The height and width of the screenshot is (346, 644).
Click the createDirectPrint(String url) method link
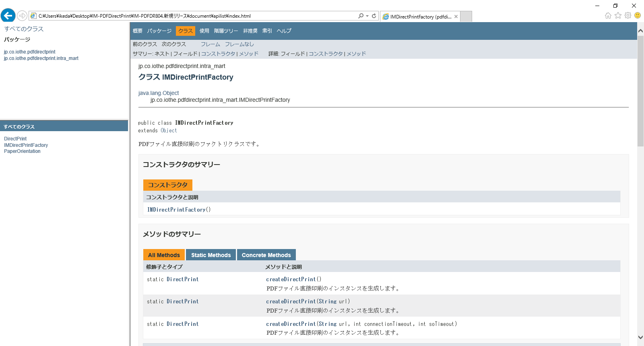[x=291, y=301]
